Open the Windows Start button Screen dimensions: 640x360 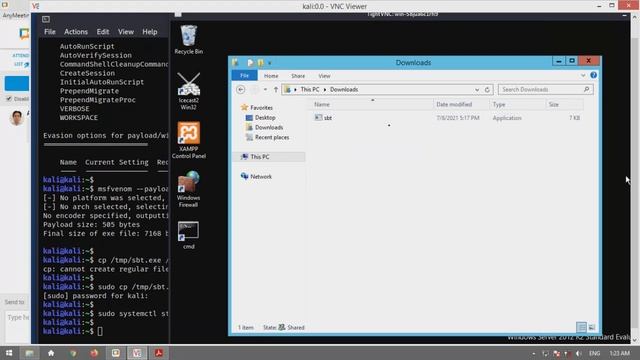click(9, 353)
